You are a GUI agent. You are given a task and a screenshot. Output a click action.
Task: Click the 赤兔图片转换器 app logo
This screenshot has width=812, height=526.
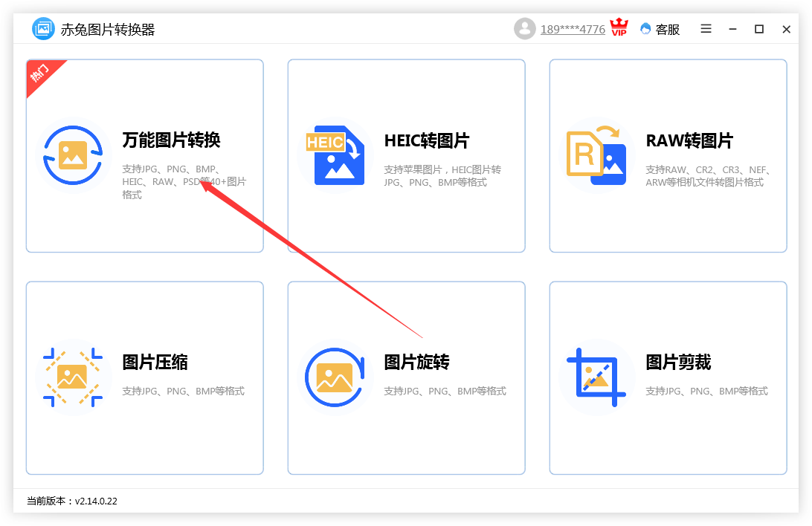[x=43, y=28]
